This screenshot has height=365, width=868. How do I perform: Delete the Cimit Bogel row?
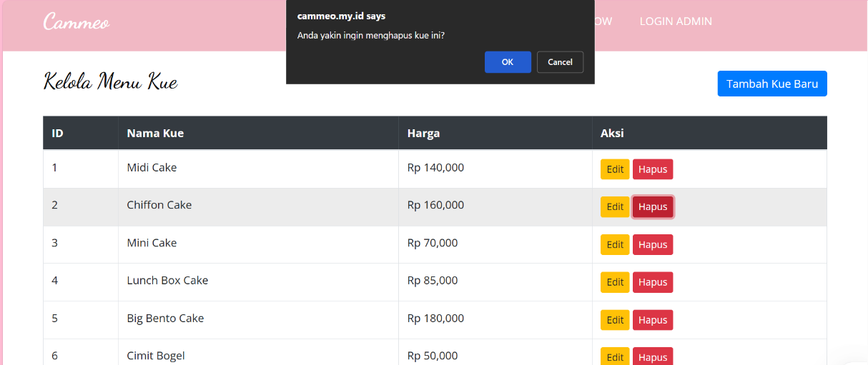pos(652,356)
